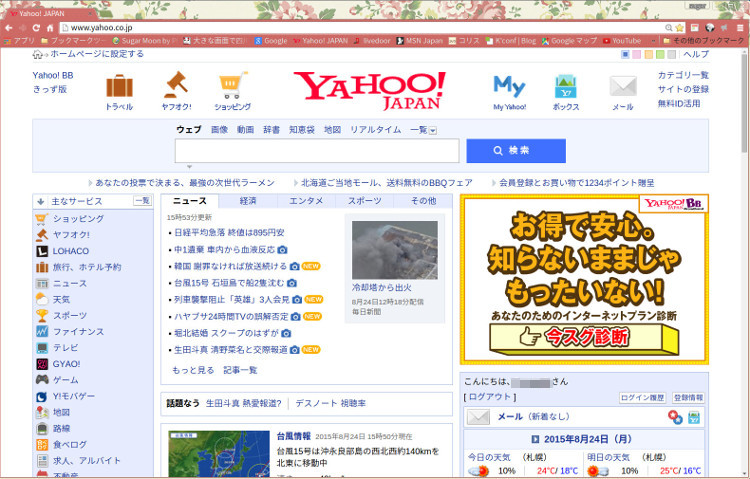Open the Chrome hamburger menu
Viewport: 750px width, 479px height.
(739, 28)
